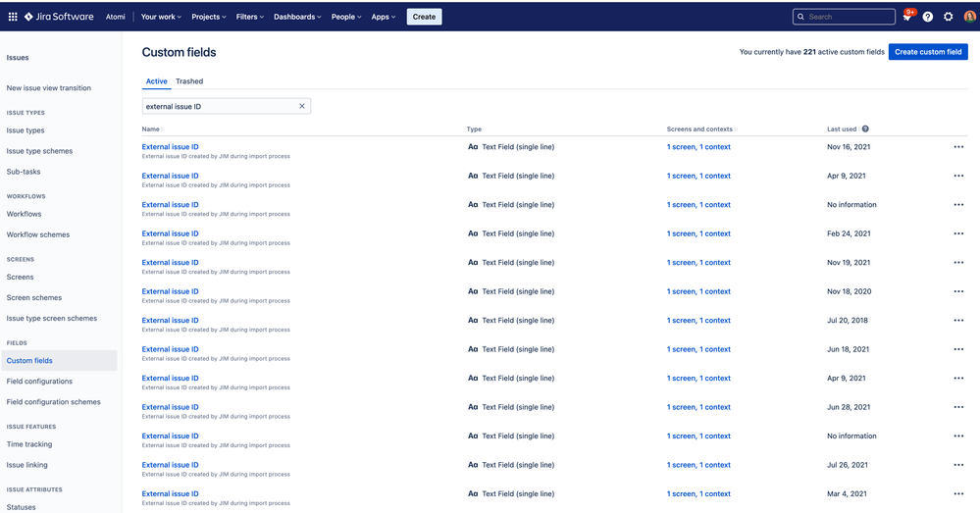Image resolution: width=980 pixels, height=513 pixels.
Task: Expand the Projects dropdown menu
Action: (209, 17)
